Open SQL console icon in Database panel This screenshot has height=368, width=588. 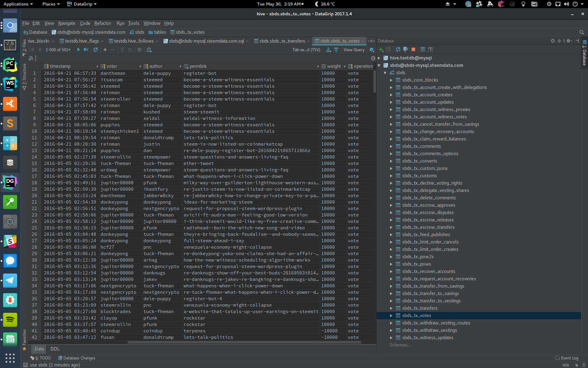(431, 49)
